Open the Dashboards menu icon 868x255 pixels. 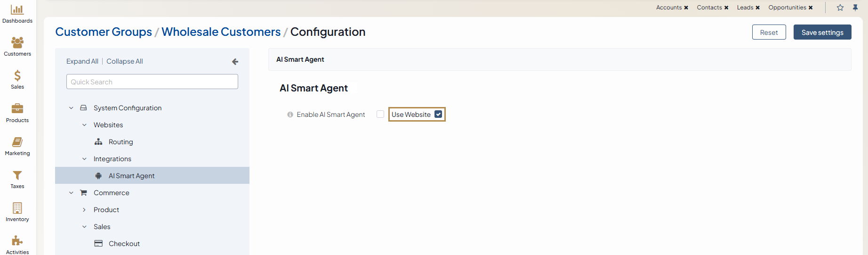(x=17, y=10)
